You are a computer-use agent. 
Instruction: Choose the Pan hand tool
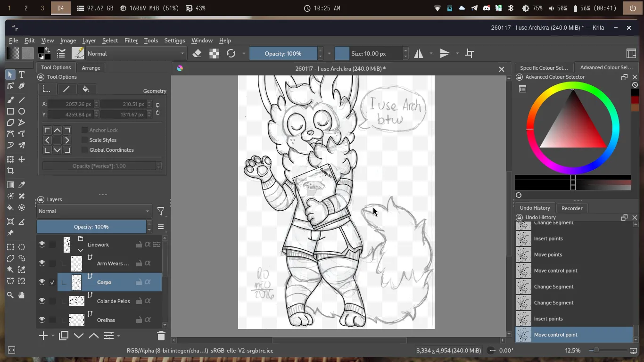coord(22,295)
